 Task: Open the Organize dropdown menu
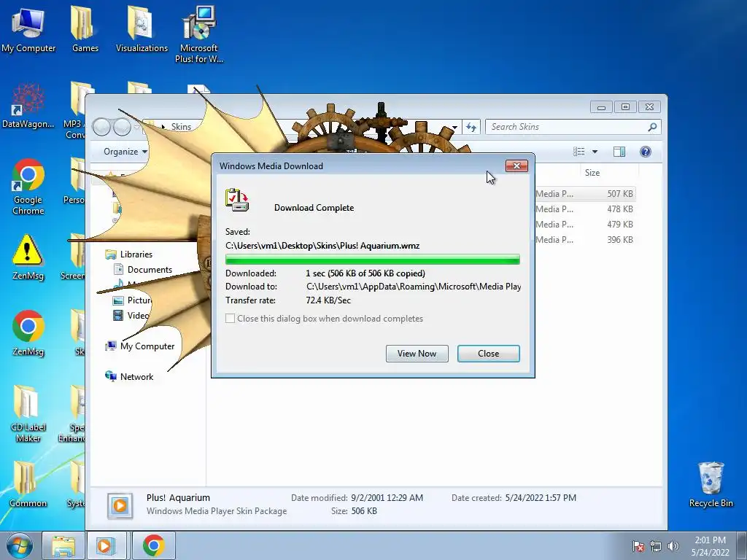[x=125, y=152]
